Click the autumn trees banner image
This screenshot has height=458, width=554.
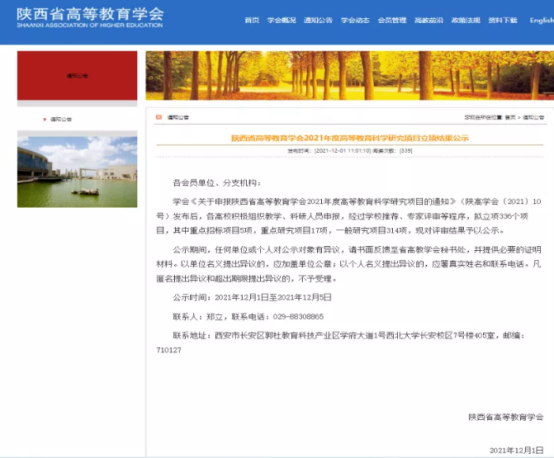click(350, 75)
